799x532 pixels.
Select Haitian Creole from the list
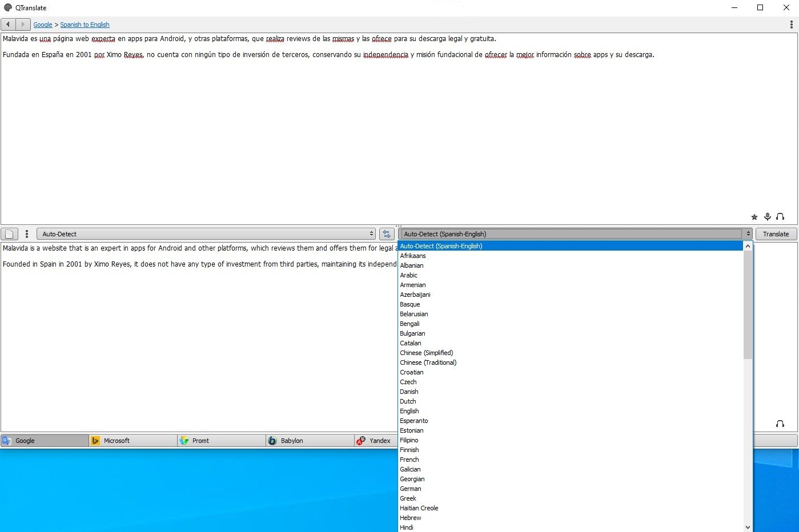coord(571,508)
